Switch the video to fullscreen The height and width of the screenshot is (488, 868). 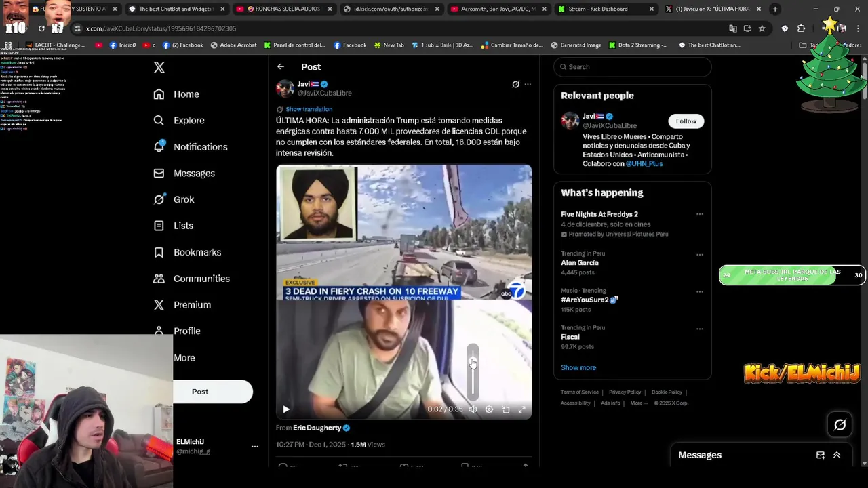click(x=521, y=409)
